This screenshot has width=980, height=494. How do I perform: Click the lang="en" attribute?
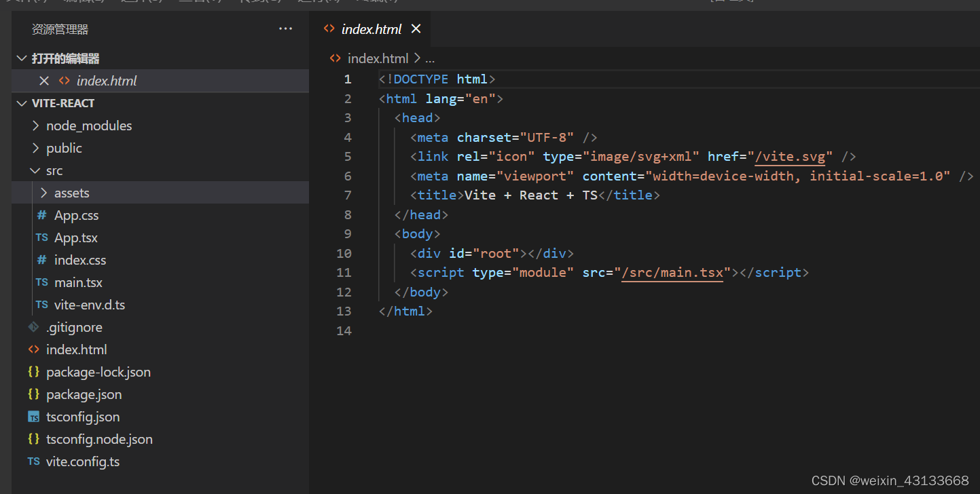point(461,98)
